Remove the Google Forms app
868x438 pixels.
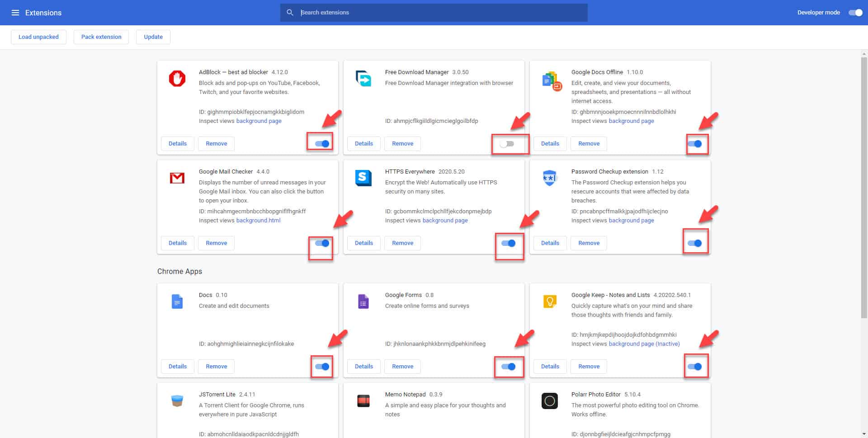tap(403, 367)
